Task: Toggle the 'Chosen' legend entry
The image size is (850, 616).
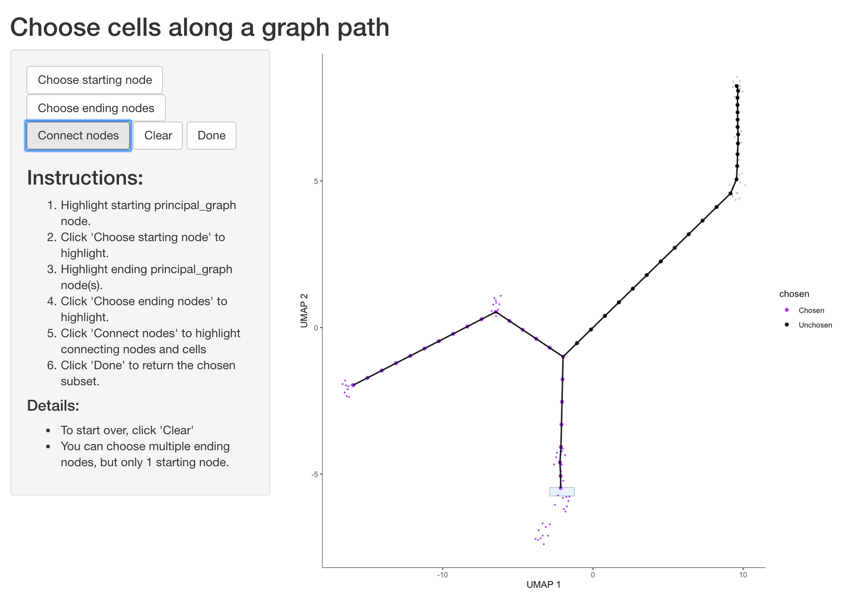Action: click(811, 310)
